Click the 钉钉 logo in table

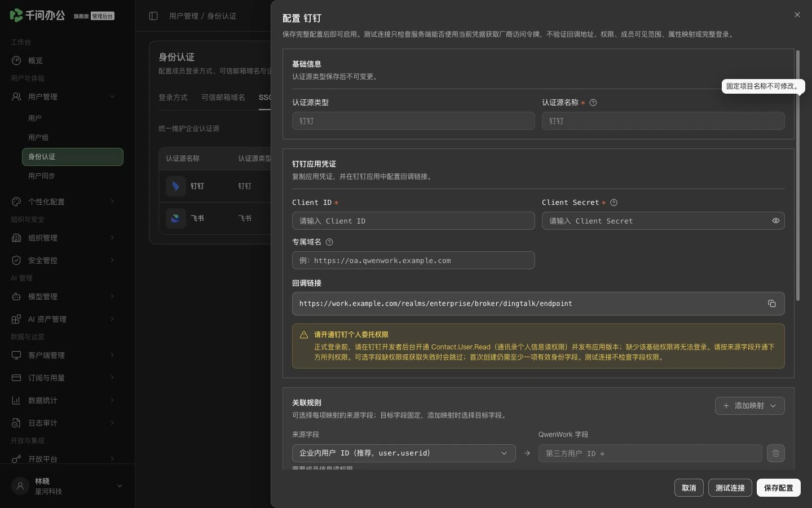click(x=176, y=186)
